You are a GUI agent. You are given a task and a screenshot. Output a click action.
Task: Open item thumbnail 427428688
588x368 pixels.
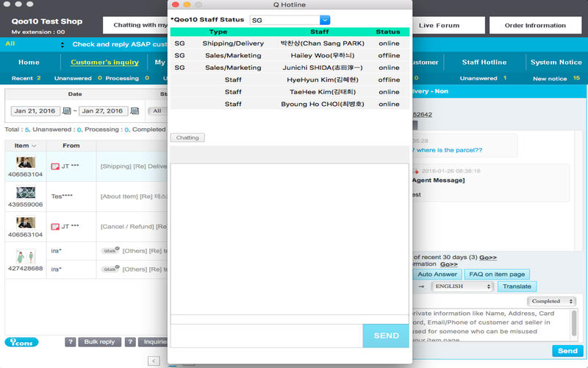tap(26, 256)
